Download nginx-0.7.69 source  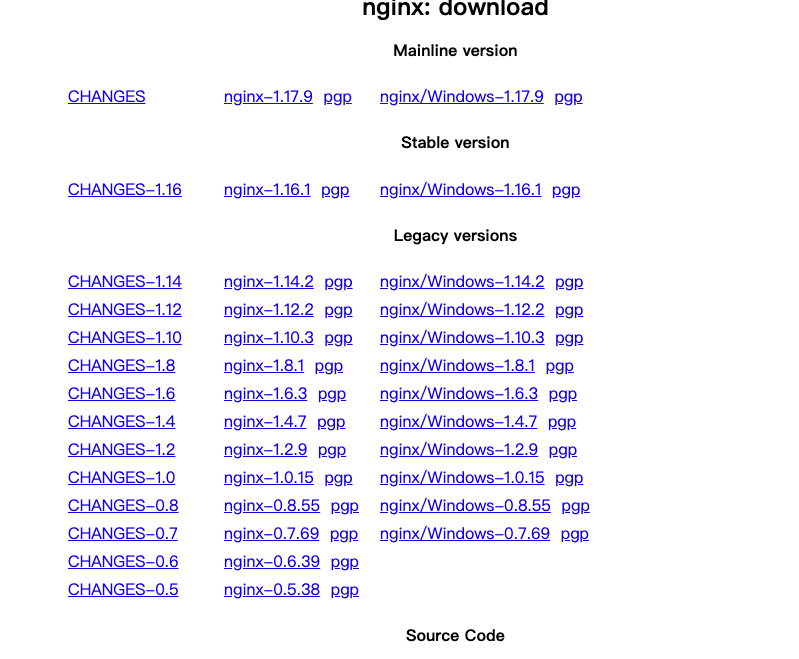(271, 534)
